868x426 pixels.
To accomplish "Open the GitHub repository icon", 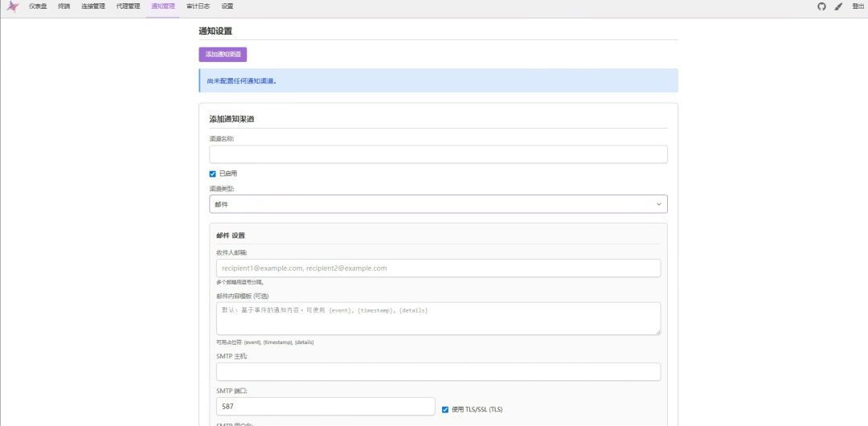I will point(821,6).
